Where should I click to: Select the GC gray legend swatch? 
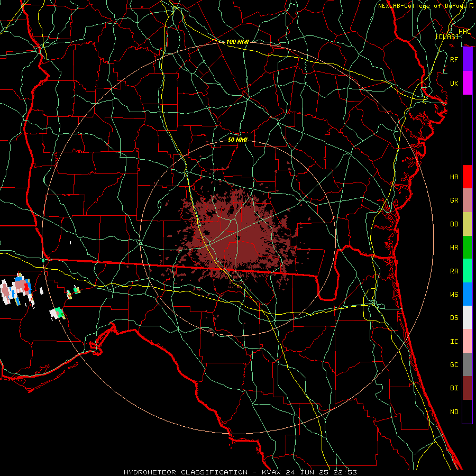click(467, 364)
